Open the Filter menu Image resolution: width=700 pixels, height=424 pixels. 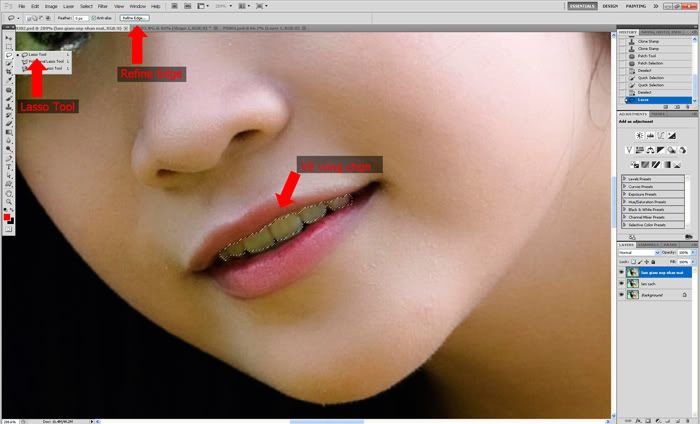[103, 6]
